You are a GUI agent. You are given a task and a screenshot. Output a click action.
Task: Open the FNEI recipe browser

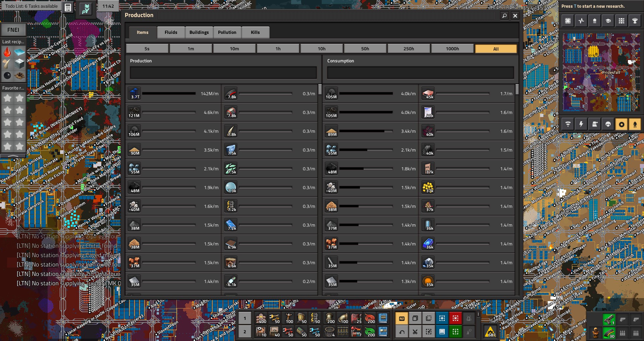(x=13, y=30)
